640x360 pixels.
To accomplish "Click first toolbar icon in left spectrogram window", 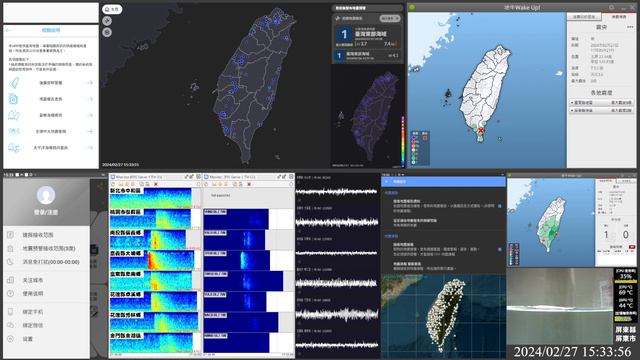I will coord(113,184).
